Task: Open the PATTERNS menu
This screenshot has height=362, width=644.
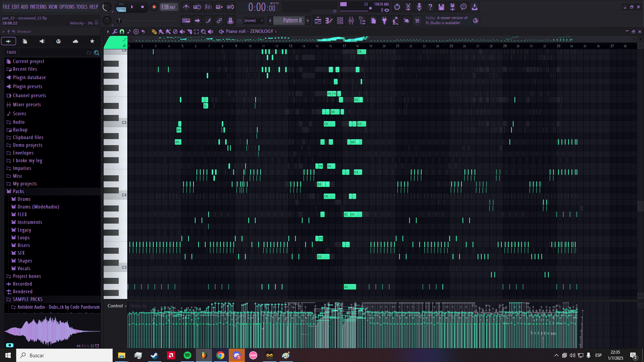Action: point(38,7)
